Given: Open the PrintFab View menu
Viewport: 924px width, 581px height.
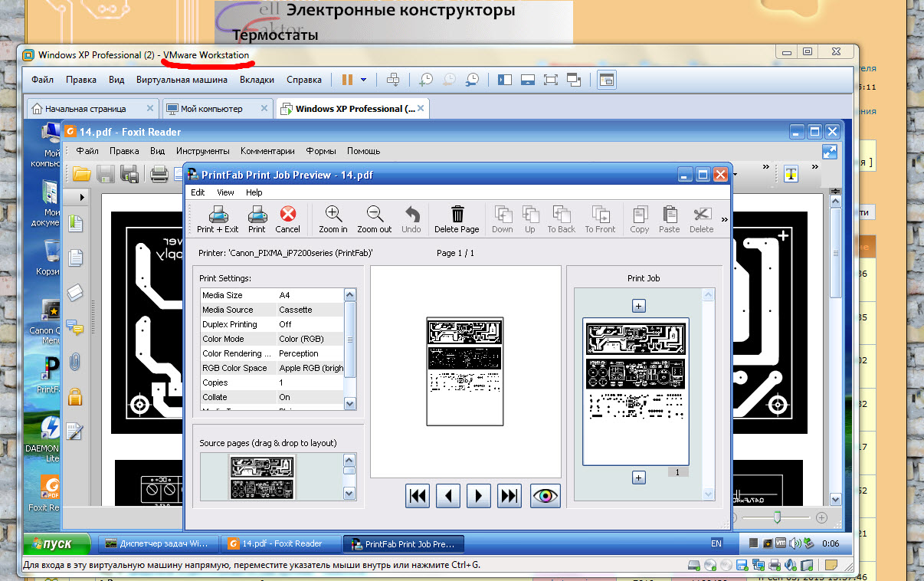Looking at the screenshot, I should click(225, 192).
